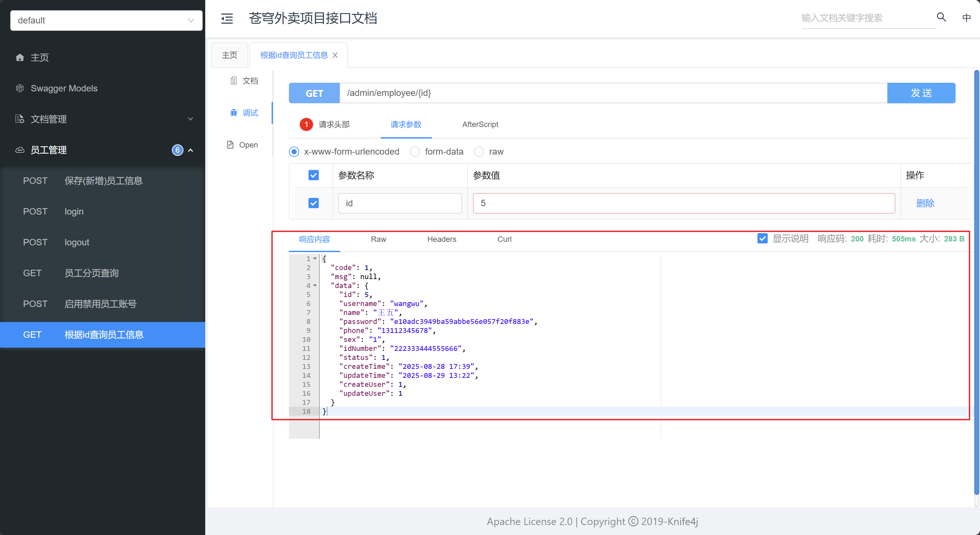The height and width of the screenshot is (535, 980).
Task: Click the 283 B size value
Action: [x=954, y=239]
